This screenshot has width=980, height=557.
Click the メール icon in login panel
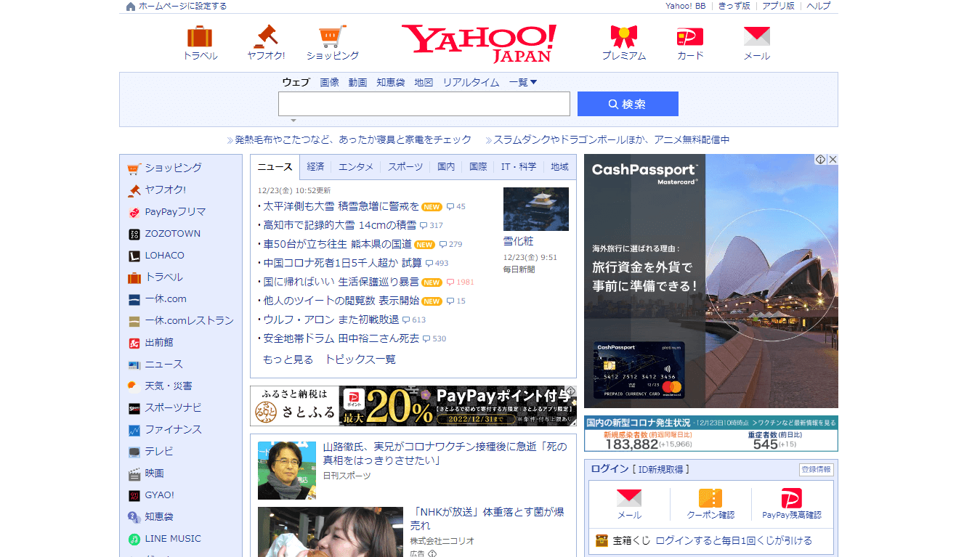coord(629,498)
